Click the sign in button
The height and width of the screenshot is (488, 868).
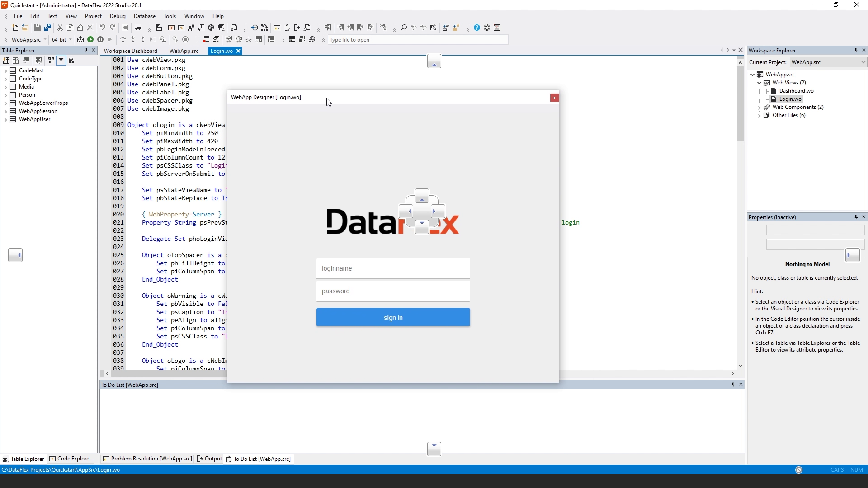393,318
